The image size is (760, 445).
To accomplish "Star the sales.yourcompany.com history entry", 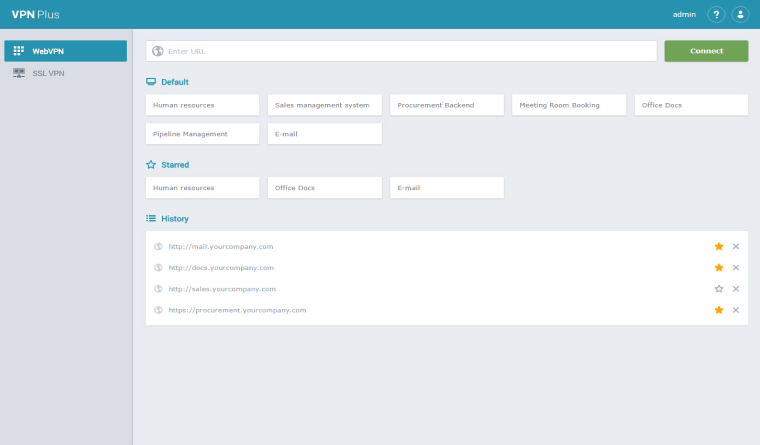I will [x=719, y=289].
